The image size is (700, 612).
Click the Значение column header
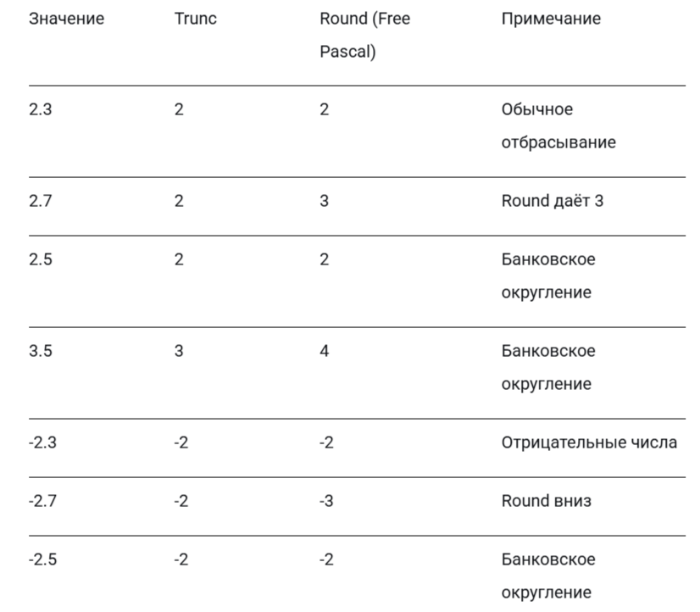click(66, 19)
